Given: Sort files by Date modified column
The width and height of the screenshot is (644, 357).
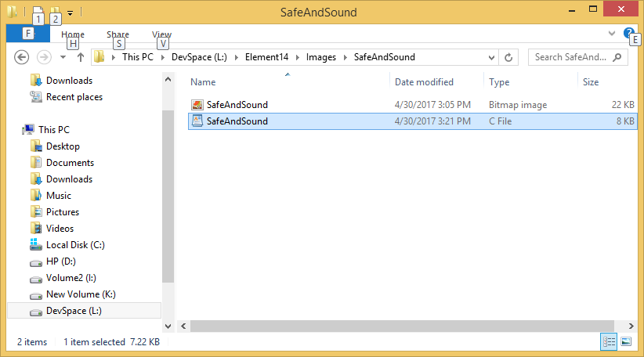Looking at the screenshot, I should click(x=424, y=82).
